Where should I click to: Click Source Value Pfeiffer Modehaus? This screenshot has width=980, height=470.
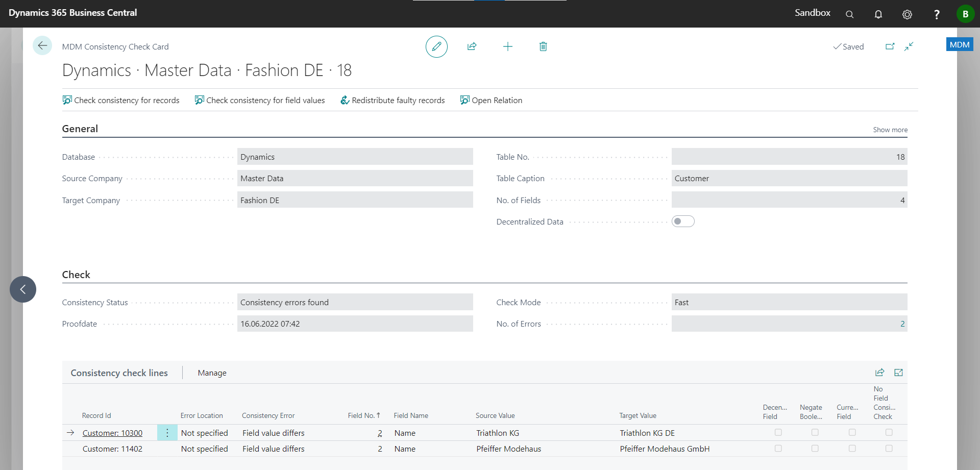tap(508, 449)
